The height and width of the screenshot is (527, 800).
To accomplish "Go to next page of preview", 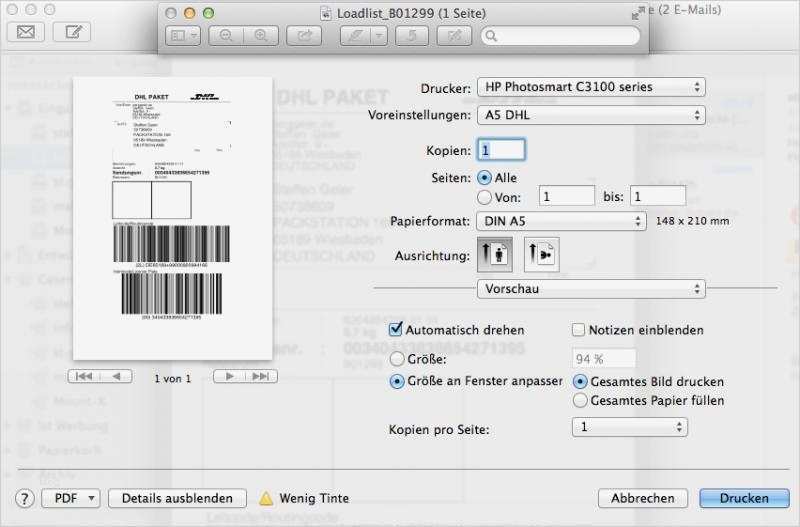I will [229, 377].
